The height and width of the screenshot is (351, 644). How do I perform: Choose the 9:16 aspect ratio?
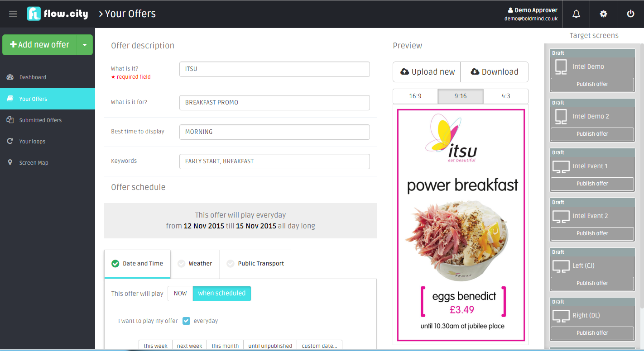click(461, 96)
